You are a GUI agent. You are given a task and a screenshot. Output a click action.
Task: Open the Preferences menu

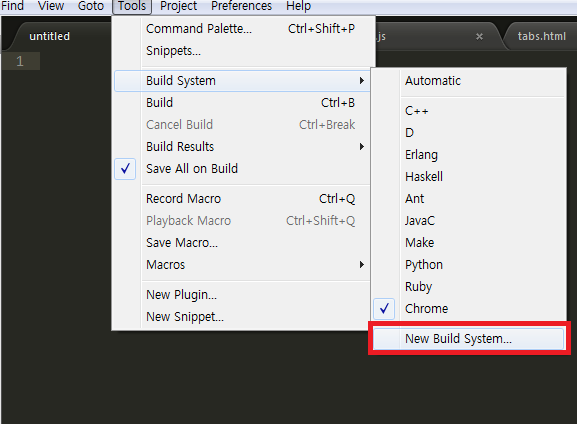[x=241, y=6]
